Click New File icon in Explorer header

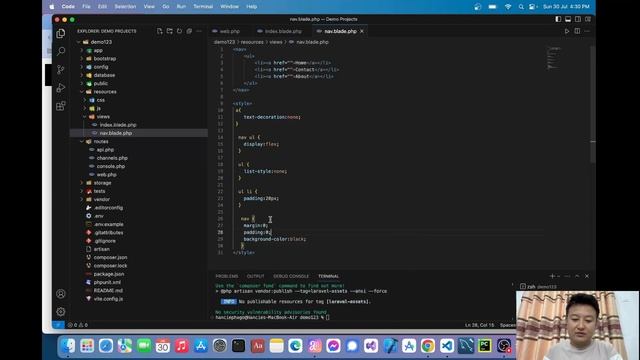click(x=160, y=31)
